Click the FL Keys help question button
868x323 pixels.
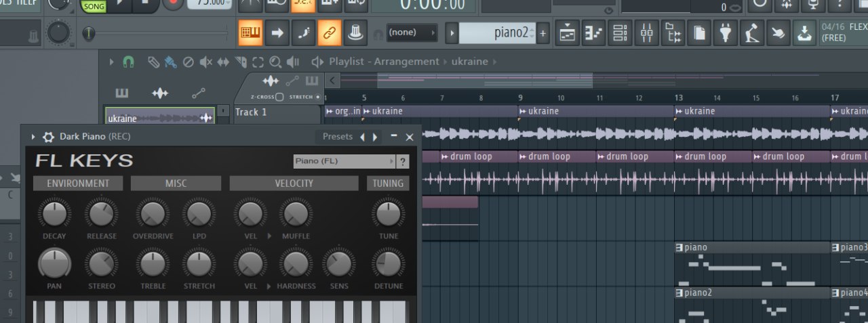403,161
